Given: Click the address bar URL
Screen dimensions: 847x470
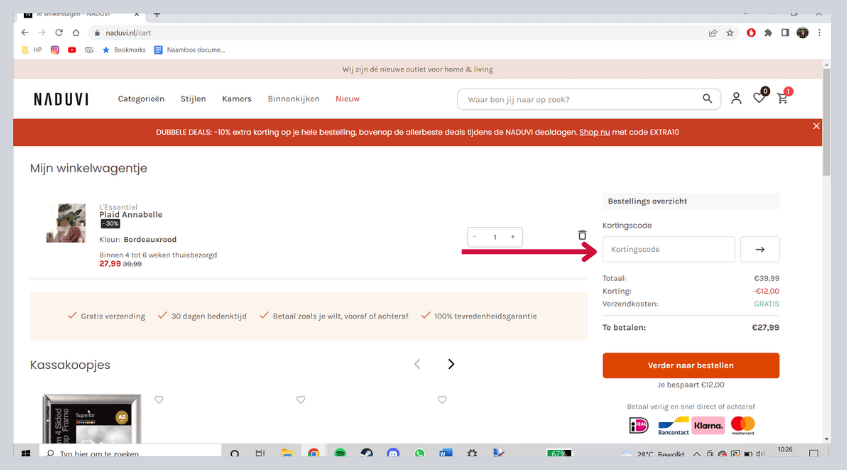Looking at the screenshot, I should pos(128,33).
